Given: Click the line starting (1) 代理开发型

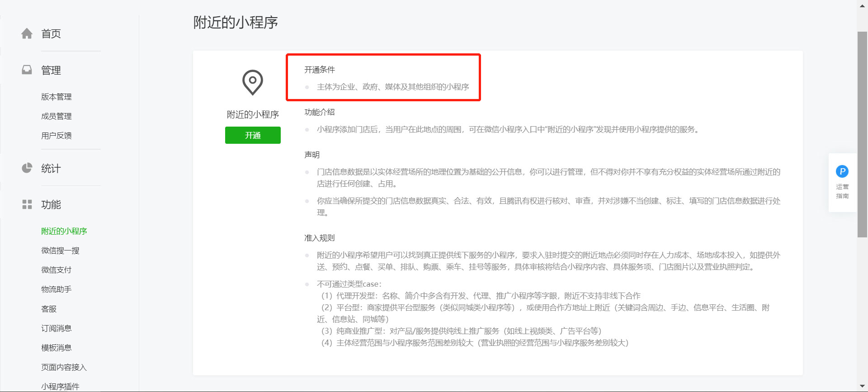Looking at the screenshot, I should [481, 296].
